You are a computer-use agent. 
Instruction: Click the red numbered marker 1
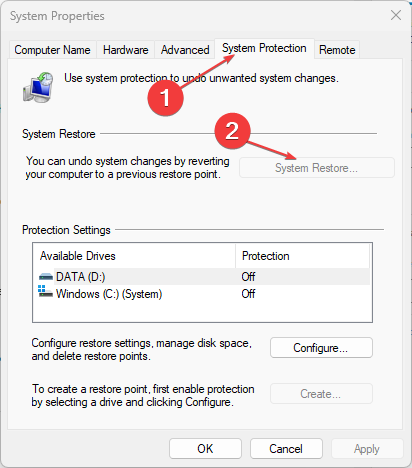pos(166,98)
